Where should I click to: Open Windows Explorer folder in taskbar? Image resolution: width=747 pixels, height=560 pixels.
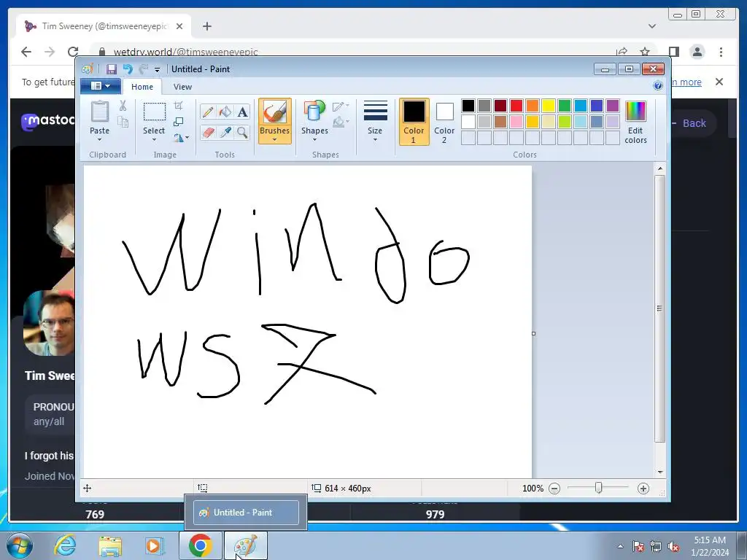pos(110,545)
